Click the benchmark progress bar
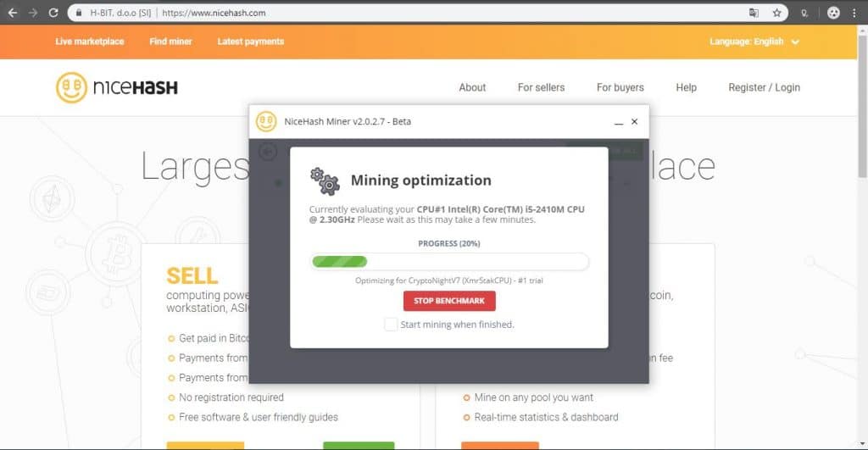Image resolution: width=868 pixels, height=450 pixels. [x=448, y=262]
